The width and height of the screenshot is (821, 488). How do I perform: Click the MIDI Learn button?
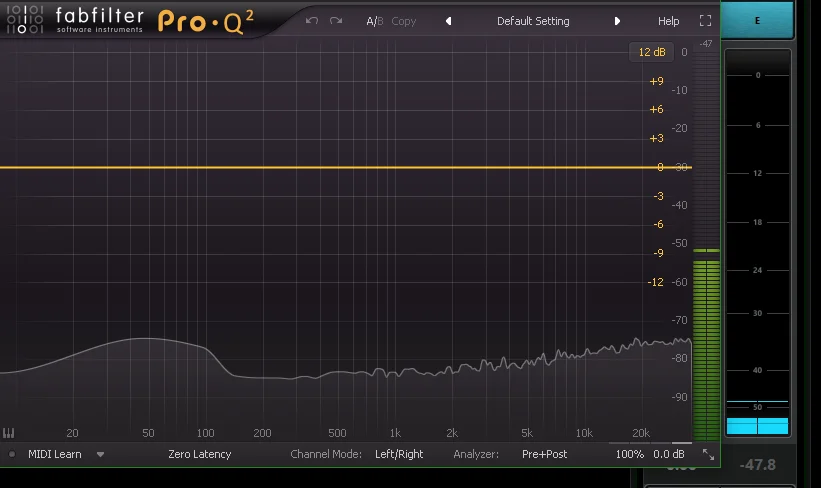pyautogui.click(x=54, y=454)
